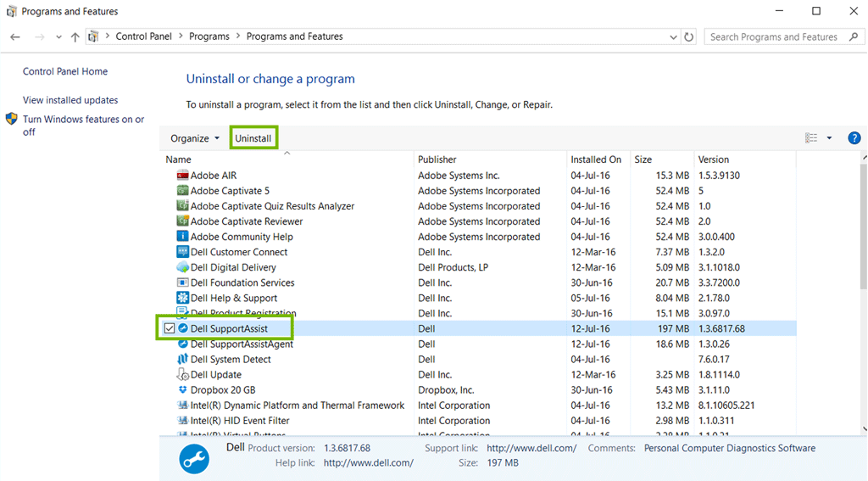Click the Dell Update icon
Viewport: 868px width, 481px height.
tap(182, 375)
